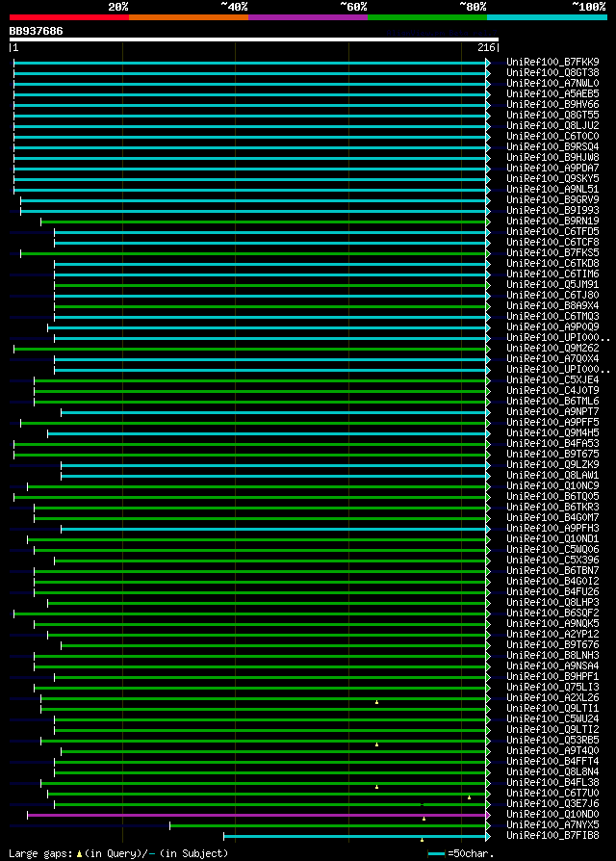Click UniRef100_A2YP12 label
616x861 pixels.
(552, 635)
